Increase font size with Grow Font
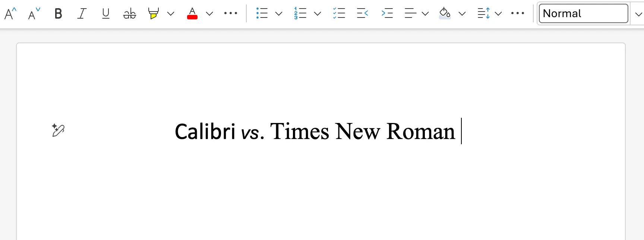 (x=10, y=14)
